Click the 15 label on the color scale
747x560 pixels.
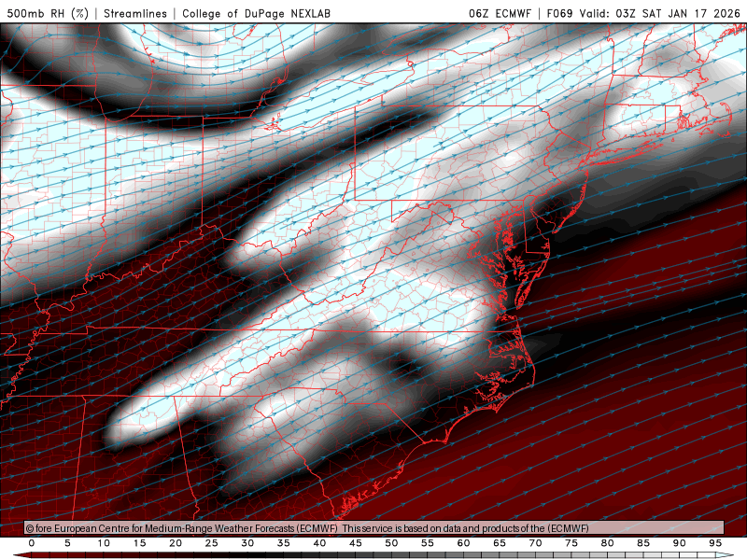pos(139,543)
